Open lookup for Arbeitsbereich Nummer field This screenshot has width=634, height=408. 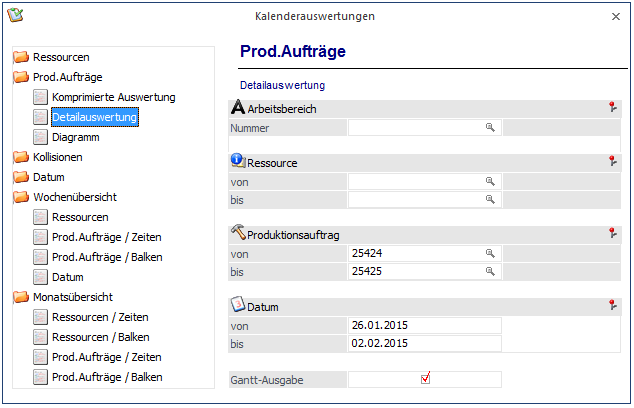pyautogui.click(x=490, y=128)
